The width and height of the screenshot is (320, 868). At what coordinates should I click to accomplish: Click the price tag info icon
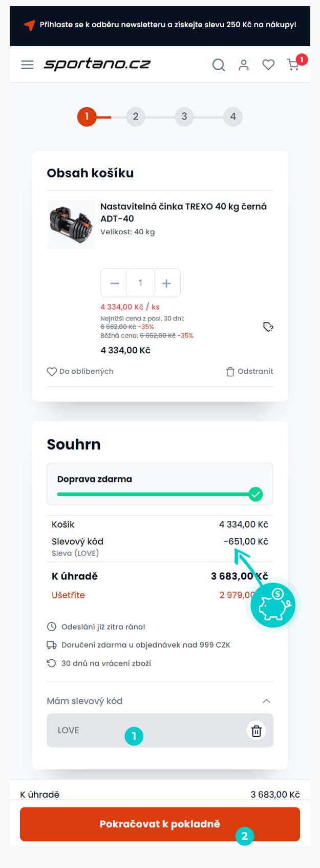[268, 327]
